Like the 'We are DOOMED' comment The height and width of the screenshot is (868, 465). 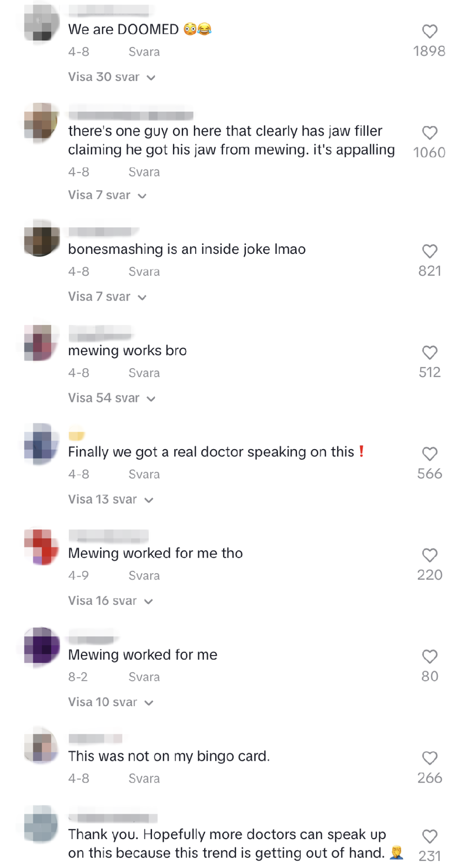429,32
